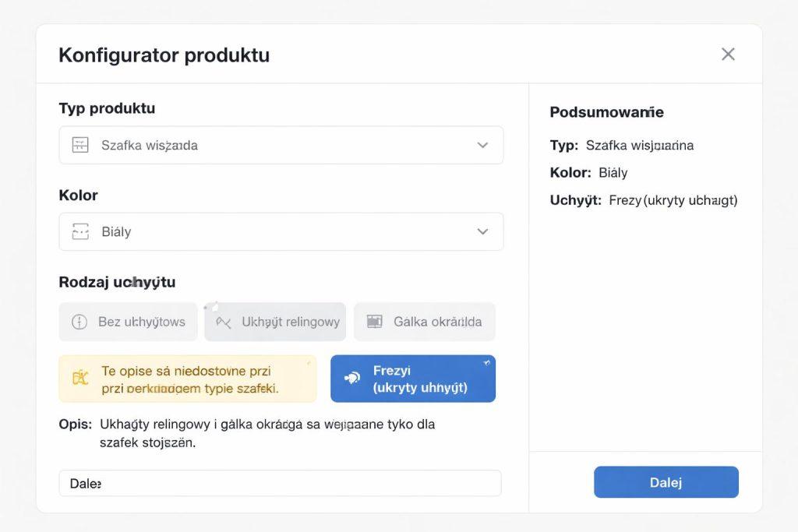Choose the Uchwyt relingowy handle option
This screenshot has height=532, width=798.
pos(275,322)
